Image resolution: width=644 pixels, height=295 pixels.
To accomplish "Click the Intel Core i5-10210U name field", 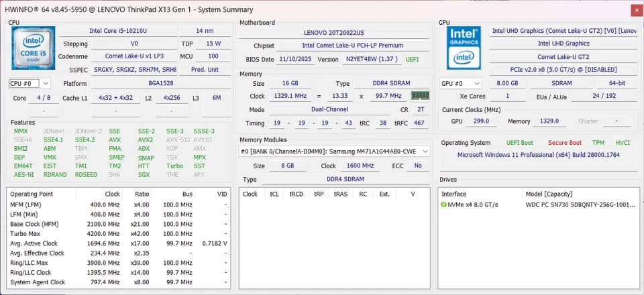I will pos(118,31).
